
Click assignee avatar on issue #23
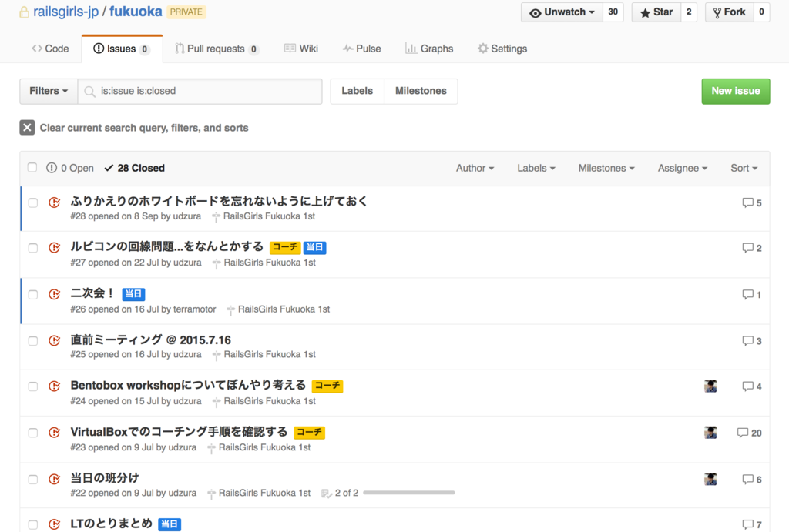pyautogui.click(x=710, y=433)
